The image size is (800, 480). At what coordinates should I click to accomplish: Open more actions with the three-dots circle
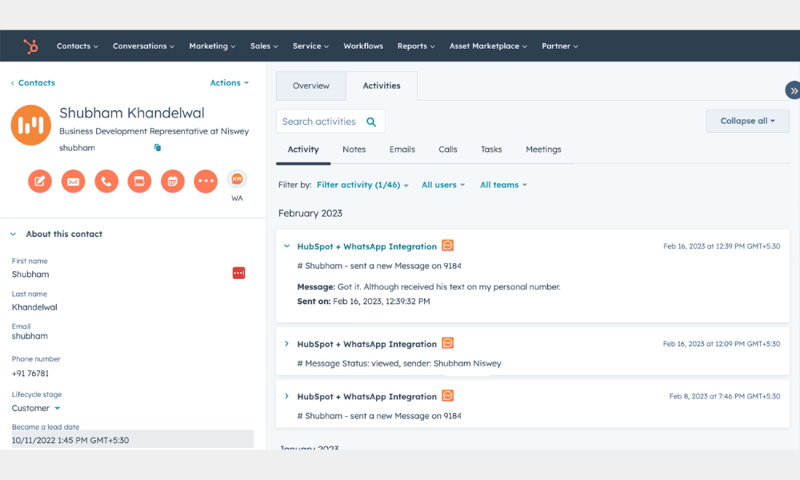pos(206,181)
